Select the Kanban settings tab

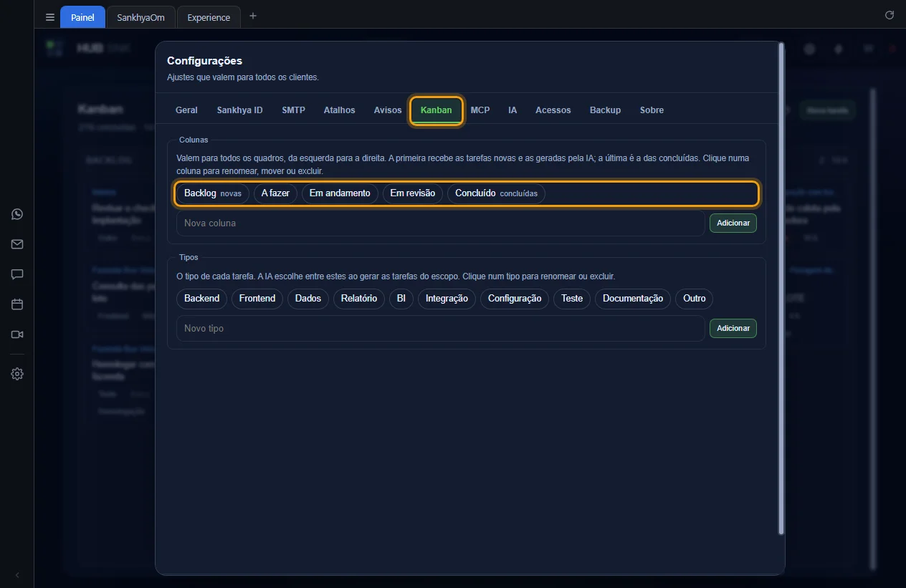click(x=437, y=110)
